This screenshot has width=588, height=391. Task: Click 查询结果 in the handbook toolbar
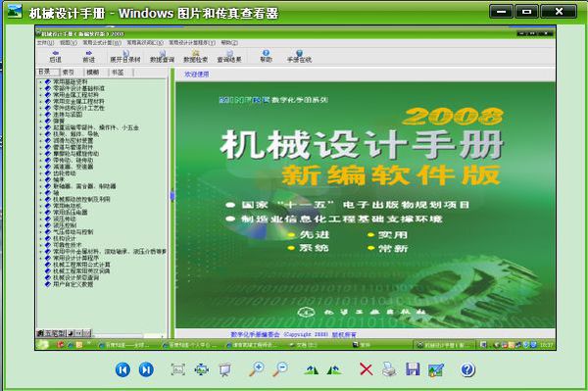tap(229, 56)
